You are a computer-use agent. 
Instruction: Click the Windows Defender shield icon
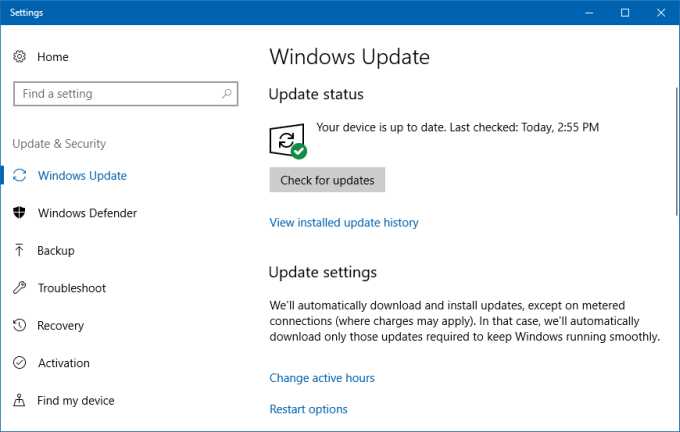tap(19, 213)
